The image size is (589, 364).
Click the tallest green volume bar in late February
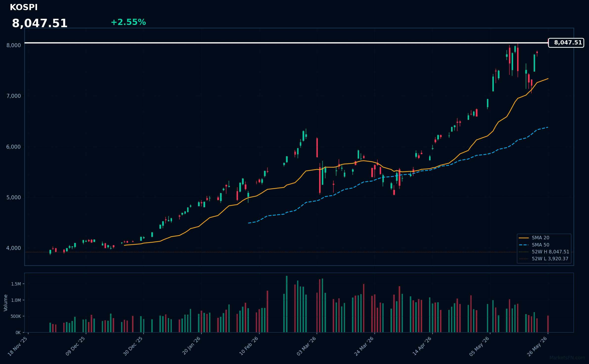point(287,304)
